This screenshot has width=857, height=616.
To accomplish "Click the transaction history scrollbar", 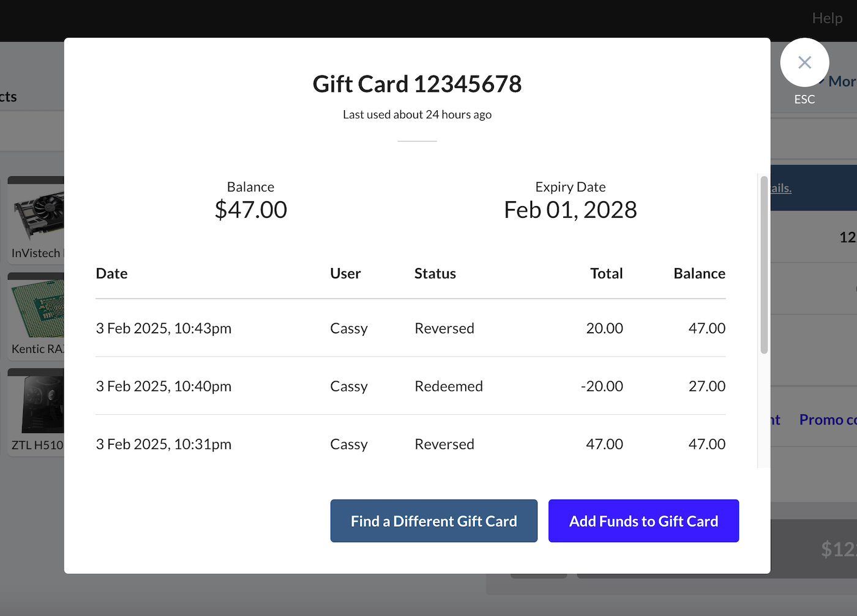I will click(763, 263).
